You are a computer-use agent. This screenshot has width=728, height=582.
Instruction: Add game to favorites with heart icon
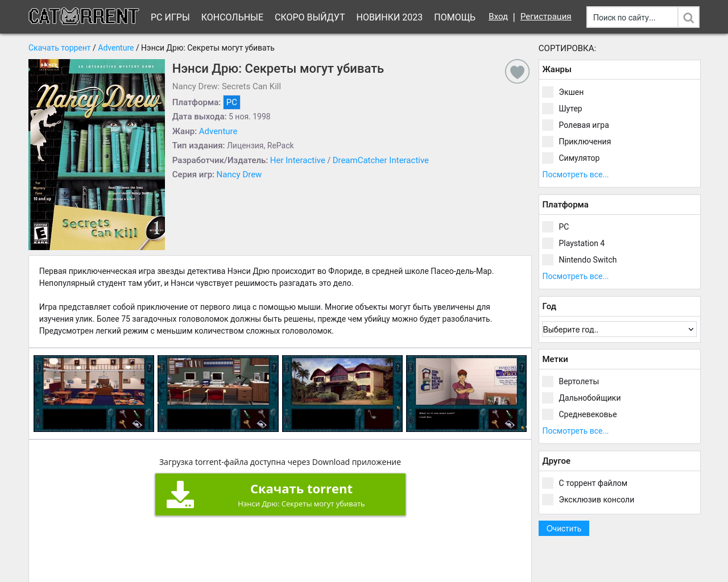(x=517, y=72)
